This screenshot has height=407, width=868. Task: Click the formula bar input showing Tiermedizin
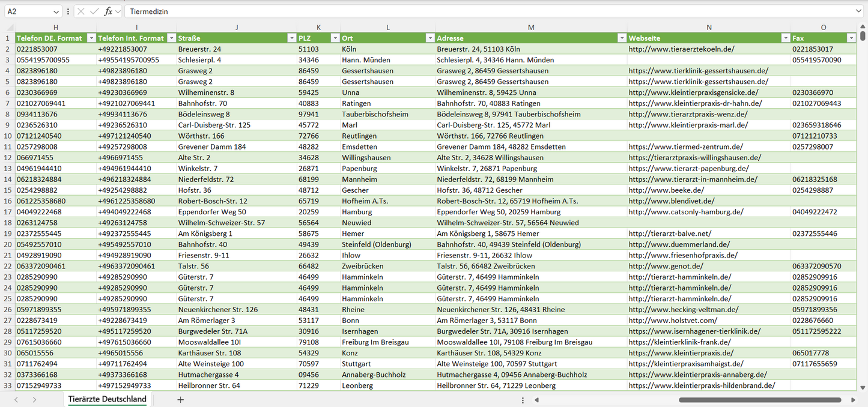[490, 11]
